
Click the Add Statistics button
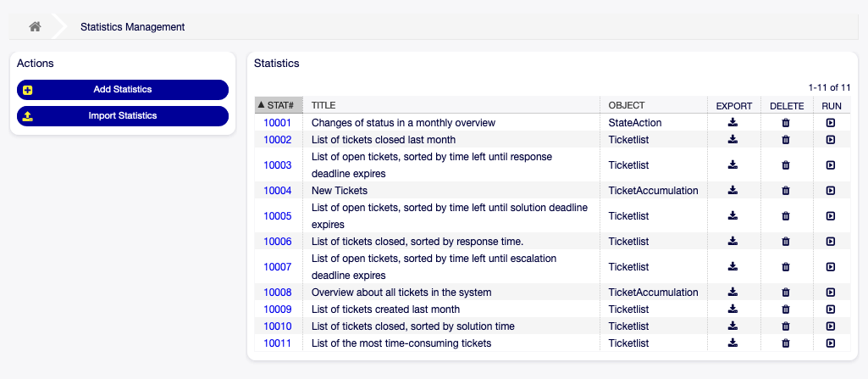(x=123, y=90)
